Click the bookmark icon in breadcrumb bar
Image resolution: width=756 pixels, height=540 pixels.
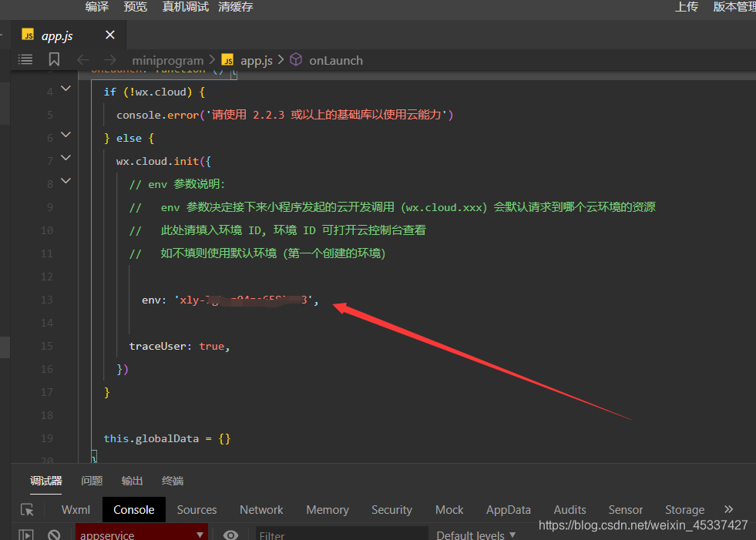point(54,59)
